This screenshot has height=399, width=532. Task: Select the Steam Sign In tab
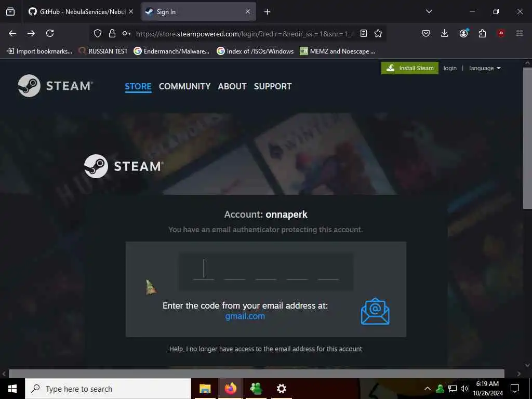198,11
